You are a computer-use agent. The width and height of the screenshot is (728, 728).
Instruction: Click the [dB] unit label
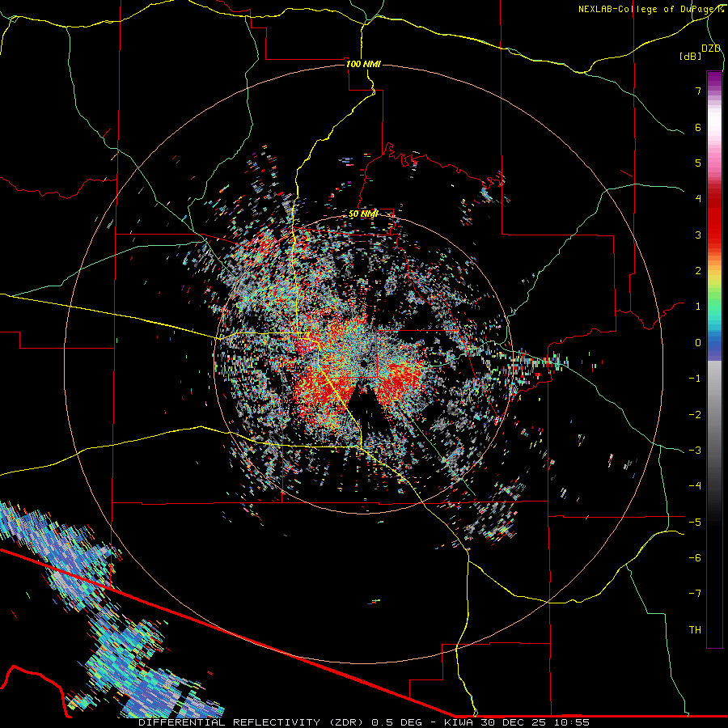[690, 56]
